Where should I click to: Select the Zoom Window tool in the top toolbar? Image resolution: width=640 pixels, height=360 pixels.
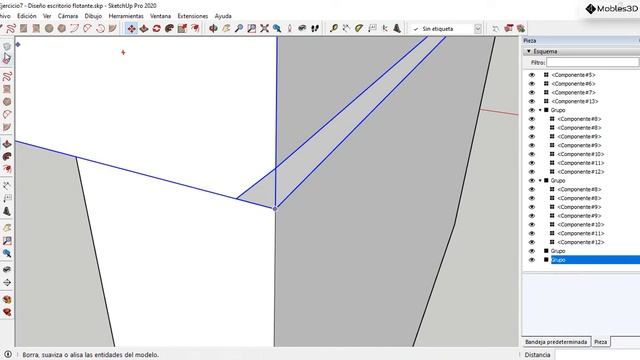click(x=251, y=29)
